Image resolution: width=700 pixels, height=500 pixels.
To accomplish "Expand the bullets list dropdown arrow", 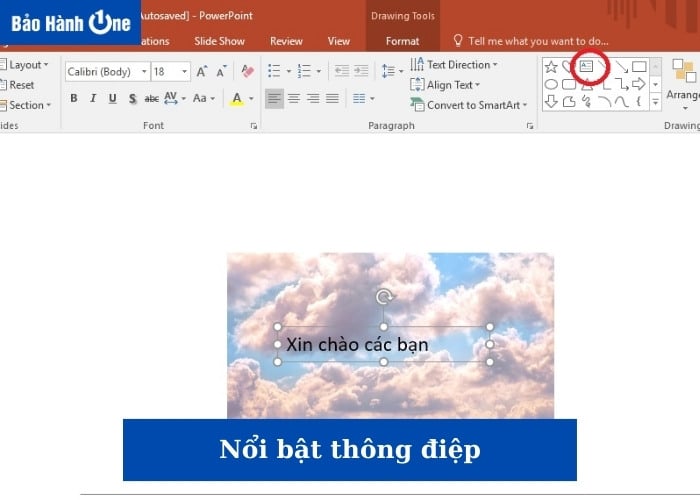I will 288,71.
